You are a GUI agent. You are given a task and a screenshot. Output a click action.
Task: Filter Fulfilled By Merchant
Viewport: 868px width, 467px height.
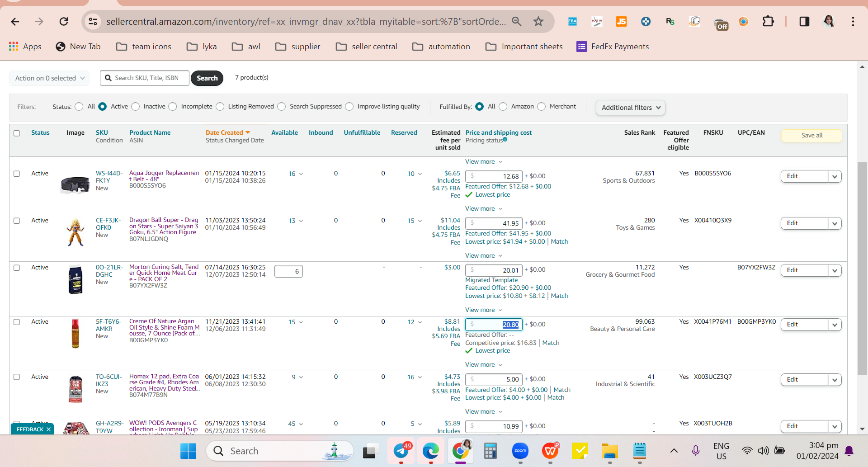[542, 107]
